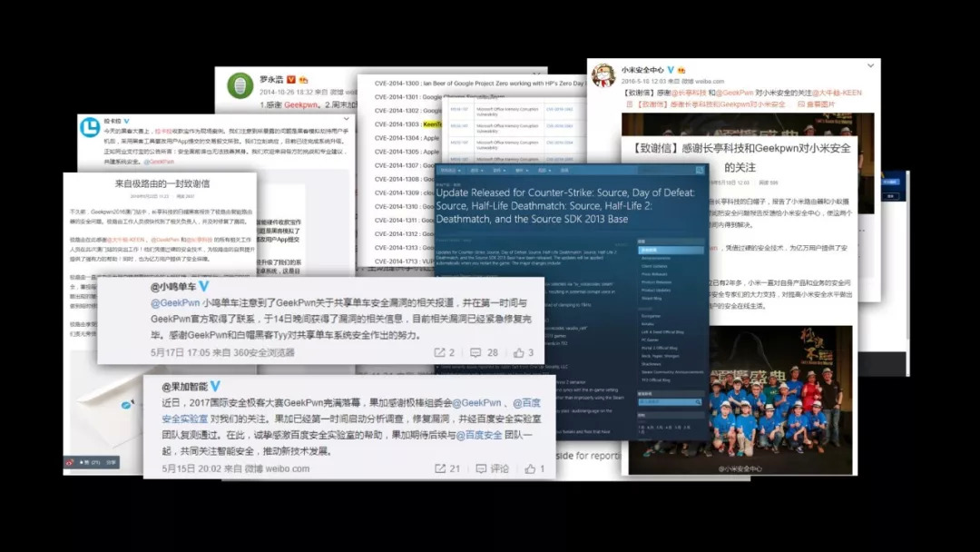Click @百度安全 mention near end of 果加智能 post
The image size is (980, 552).
point(479,435)
